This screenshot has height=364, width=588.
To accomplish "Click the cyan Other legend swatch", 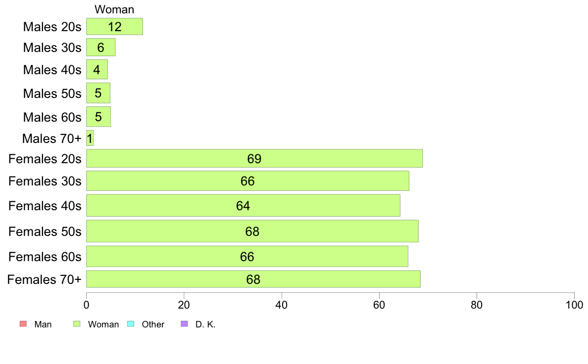I will 131,324.
